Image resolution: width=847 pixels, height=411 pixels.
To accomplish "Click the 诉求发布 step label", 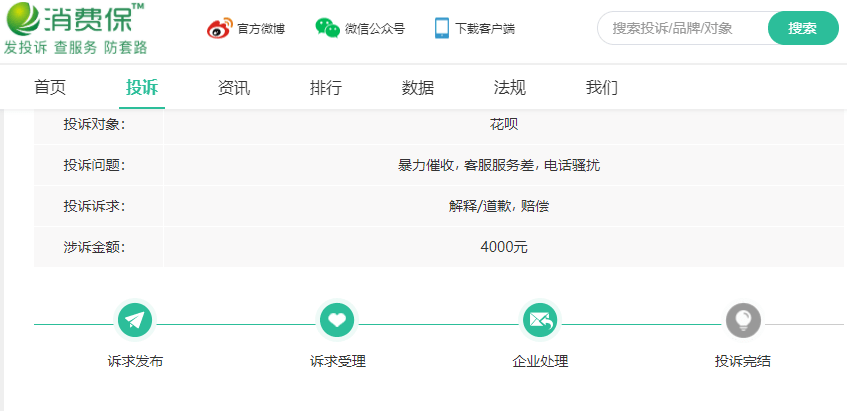I will (135, 361).
